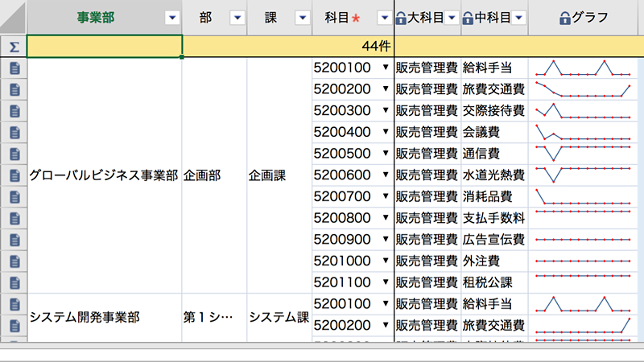This screenshot has width=644, height=362.
Task: Open the 事業部 column filter dropdown
Action: click(171, 18)
